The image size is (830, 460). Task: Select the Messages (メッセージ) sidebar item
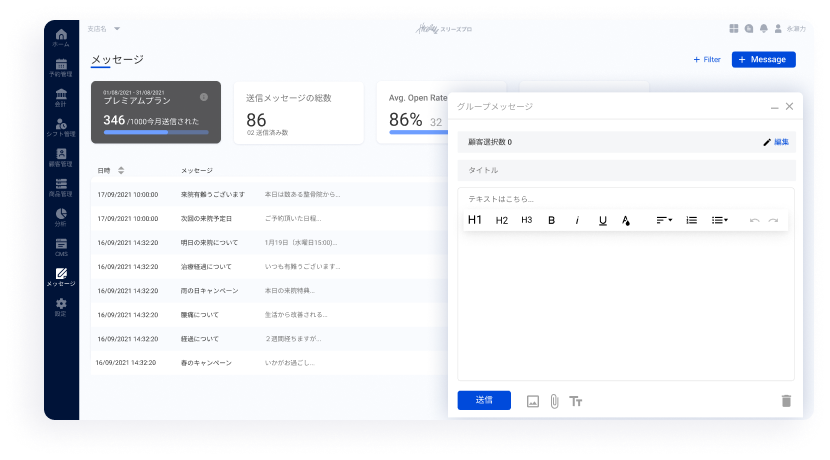(x=61, y=277)
